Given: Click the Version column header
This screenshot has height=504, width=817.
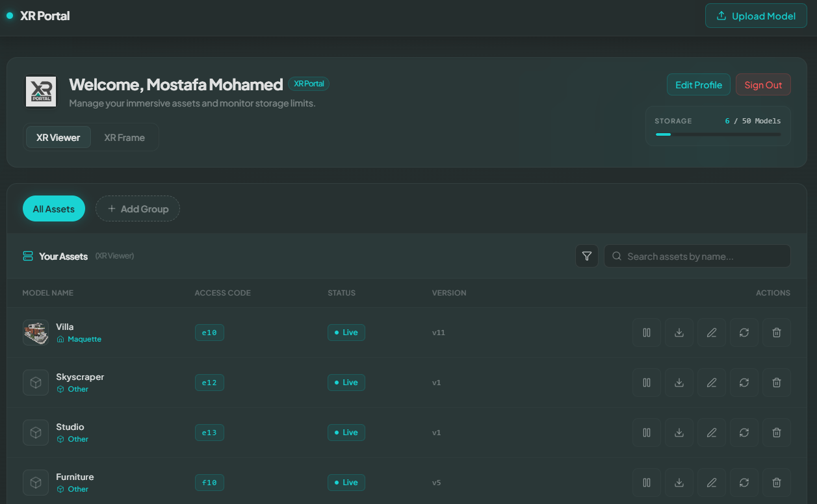Looking at the screenshot, I should coord(449,293).
